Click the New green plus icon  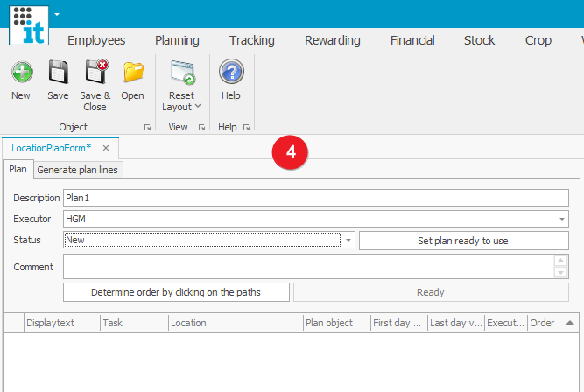21,73
